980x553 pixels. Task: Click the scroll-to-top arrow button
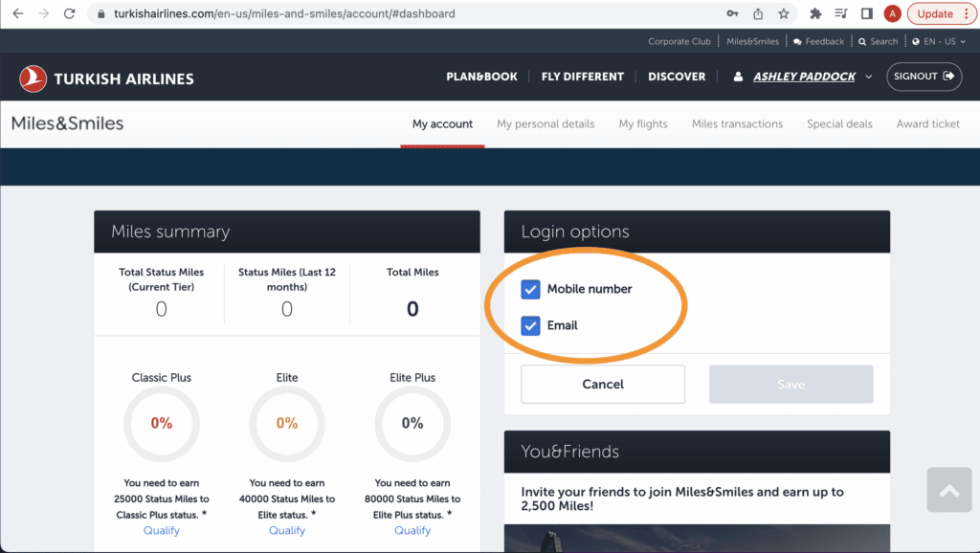pyautogui.click(x=949, y=490)
